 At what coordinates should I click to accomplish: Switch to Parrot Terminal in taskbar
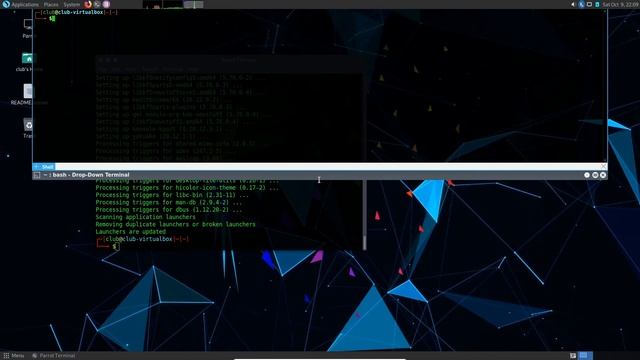(x=54, y=356)
